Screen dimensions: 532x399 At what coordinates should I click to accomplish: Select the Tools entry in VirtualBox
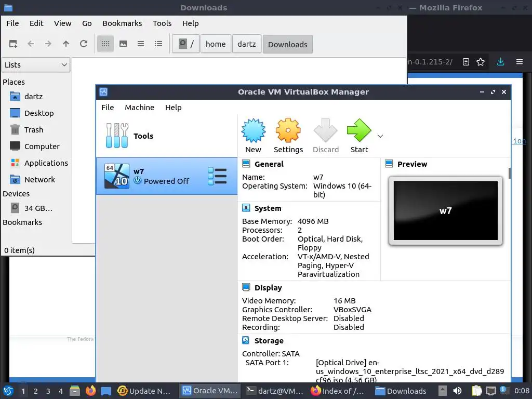point(167,136)
